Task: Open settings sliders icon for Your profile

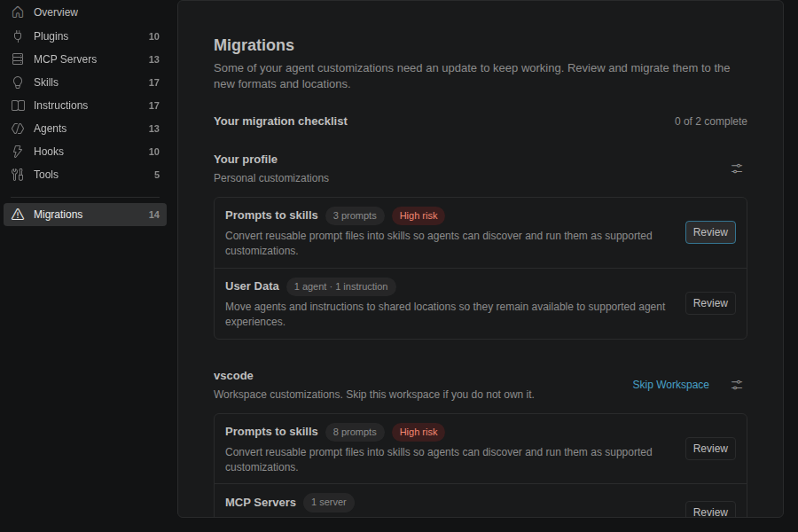Action: tap(737, 168)
